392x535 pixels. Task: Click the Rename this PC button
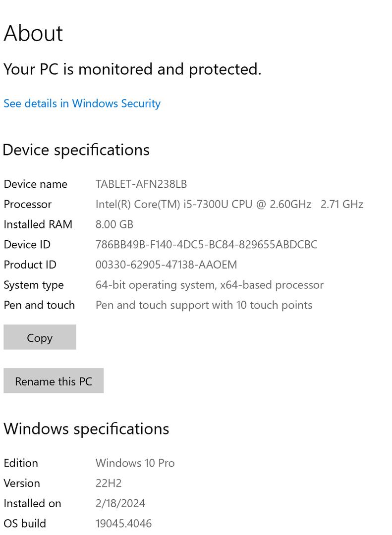(x=54, y=381)
